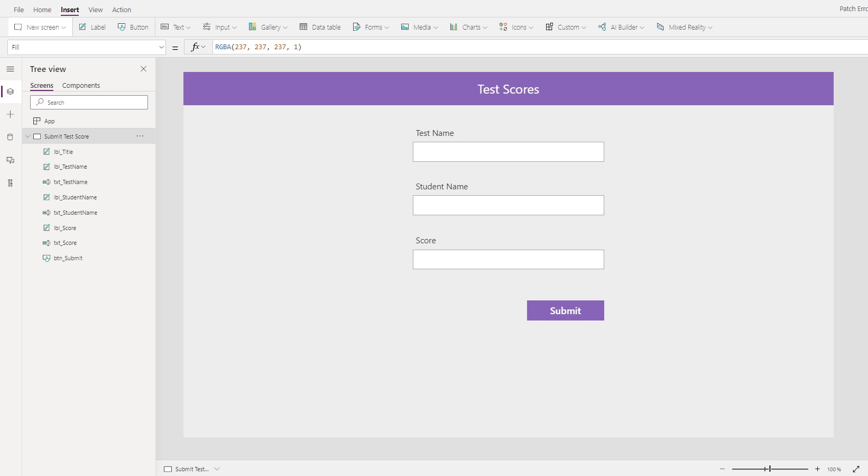Open the AI Builder dropdown
Screen dimensions: 868x476
pyautogui.click(x=620, y=27)
